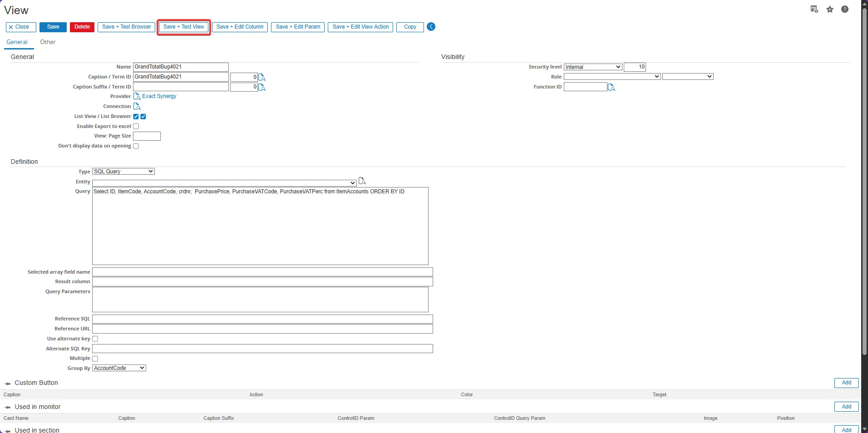Click the Caption Suffix lookup icon
Screen dimensions: 868x433
point(261,87)
